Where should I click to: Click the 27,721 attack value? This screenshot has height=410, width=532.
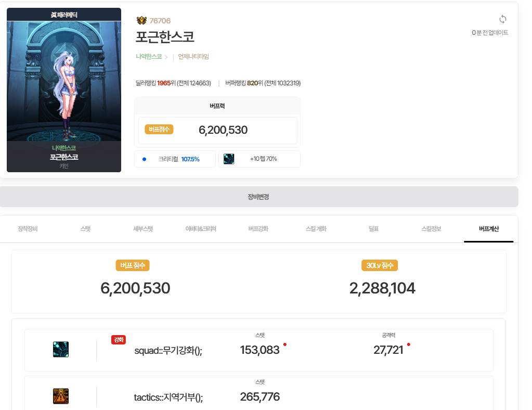pos(388,350)
